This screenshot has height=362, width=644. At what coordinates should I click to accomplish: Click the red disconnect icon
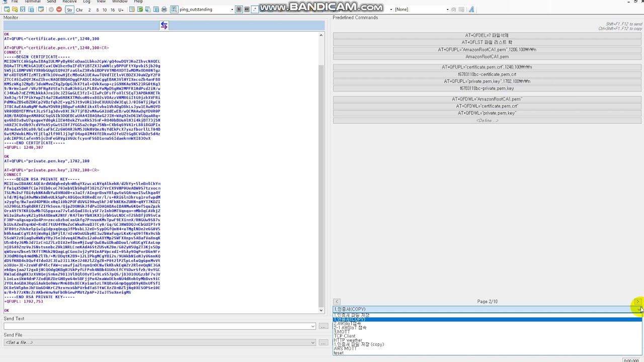[59, 10]
